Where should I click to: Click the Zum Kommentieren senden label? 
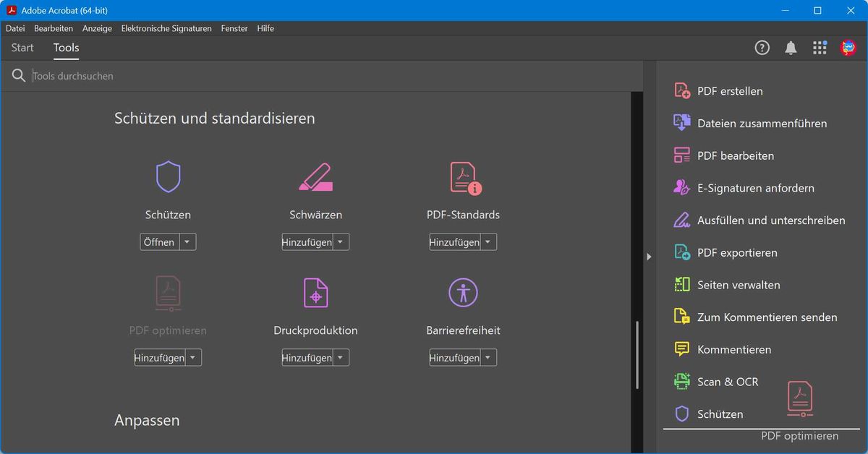tap(767, 317)
